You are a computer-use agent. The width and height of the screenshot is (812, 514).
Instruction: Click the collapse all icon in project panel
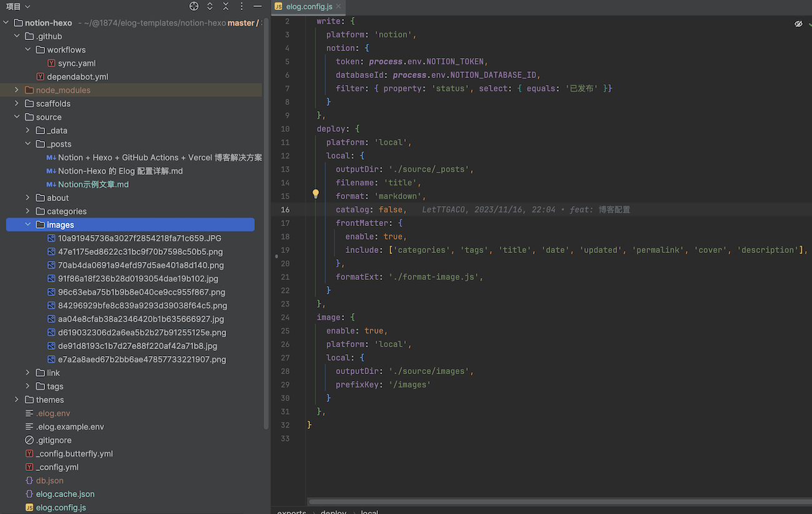225,6
